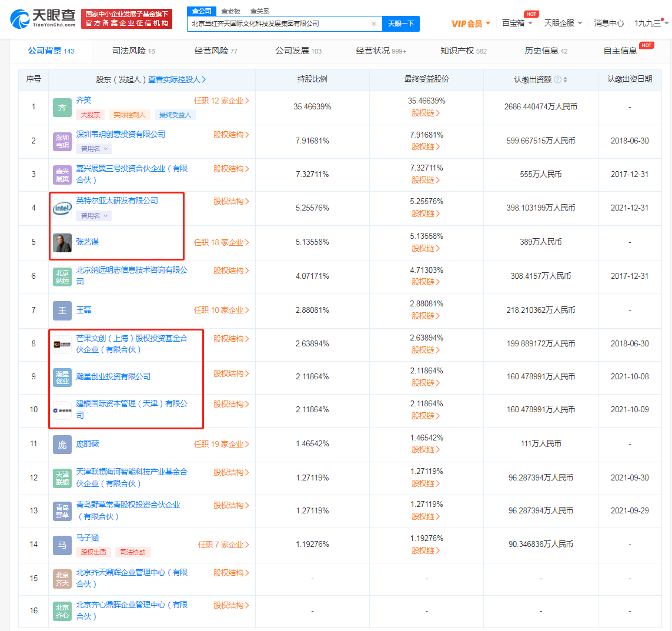672x631 pixels.
Task: Open 股权结构 for 北京纳远明志信息技术咨询有限公司
Action: (x=231, y=271)
